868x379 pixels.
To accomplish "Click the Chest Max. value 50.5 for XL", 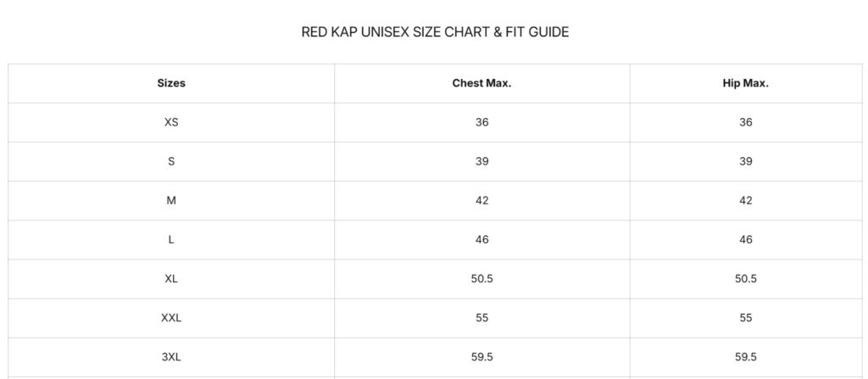I will click(481, 278).
